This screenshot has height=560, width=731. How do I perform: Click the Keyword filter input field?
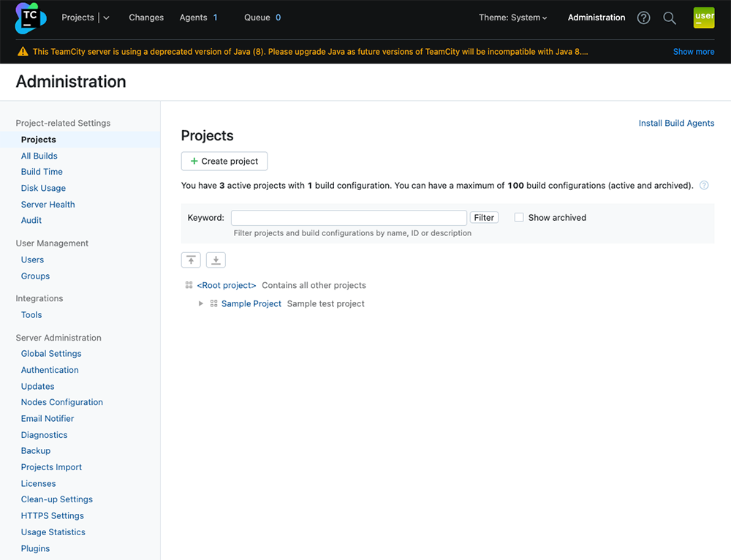pyautogui.click(x=349, y=217)
